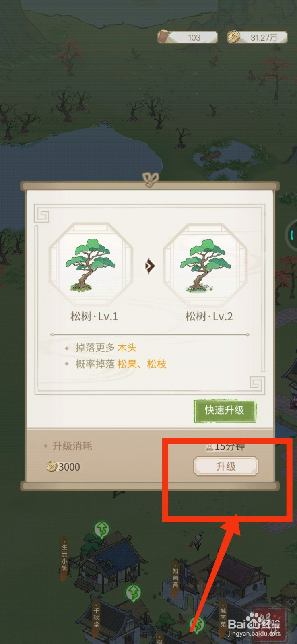297x644 pixels.
Task: Select the 松树 Lv.2 tree image
Action: (205, 265)
